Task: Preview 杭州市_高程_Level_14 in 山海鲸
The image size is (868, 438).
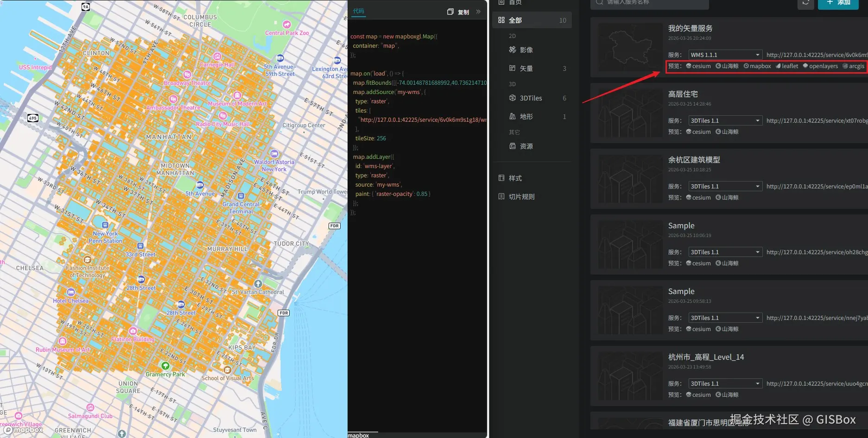Action: [727, 395]
